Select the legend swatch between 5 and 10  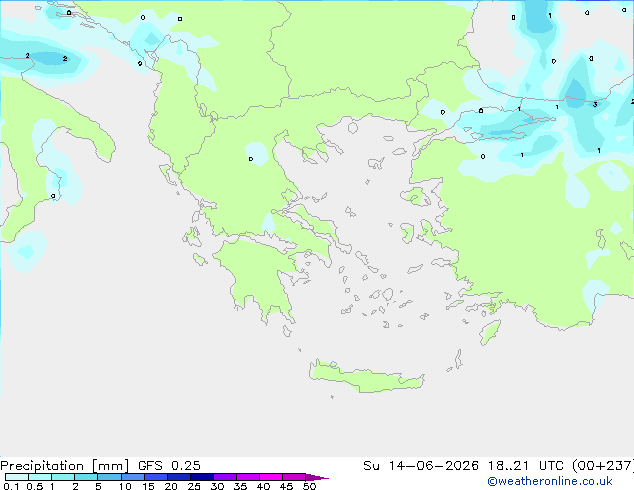pos(109,477)
